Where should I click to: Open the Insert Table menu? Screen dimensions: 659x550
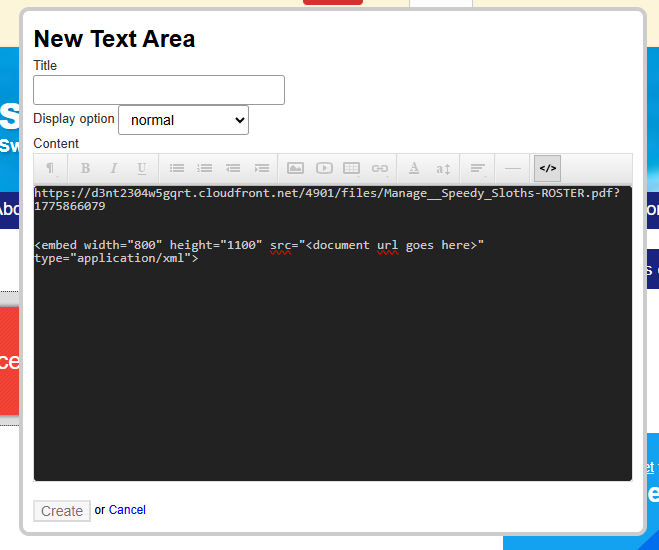(x=352, y=168)
